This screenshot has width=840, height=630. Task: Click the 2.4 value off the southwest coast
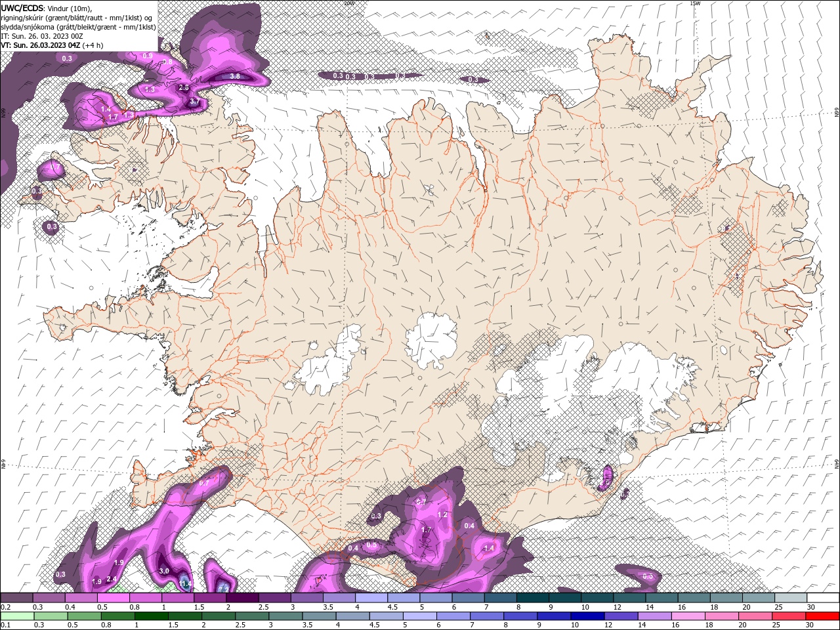112,579
